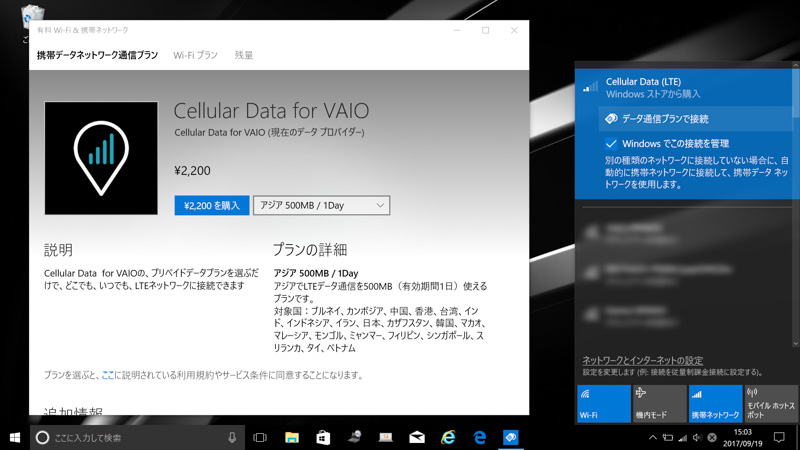Viewport: 800px width, 450px height.
Task: Select the 携帯データネットワーク通信プラン tab
Action: (97, 55)
